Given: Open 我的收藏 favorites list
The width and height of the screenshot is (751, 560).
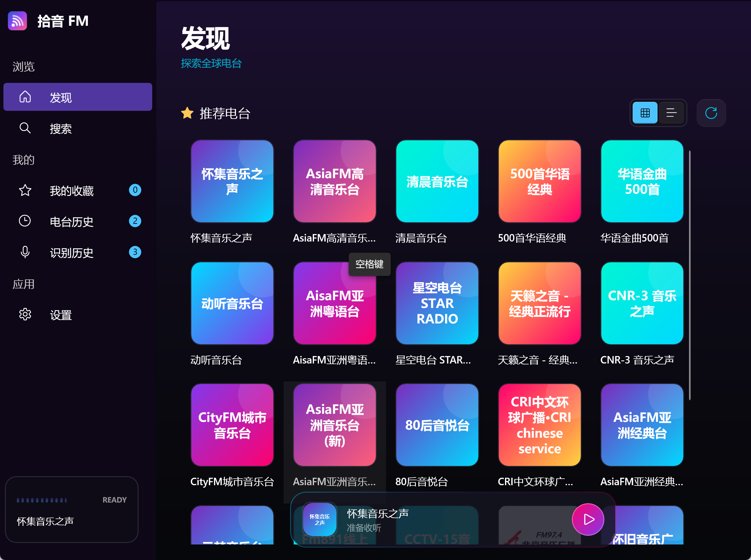Looking at the screenshot, I should click(x=78, y=190).
